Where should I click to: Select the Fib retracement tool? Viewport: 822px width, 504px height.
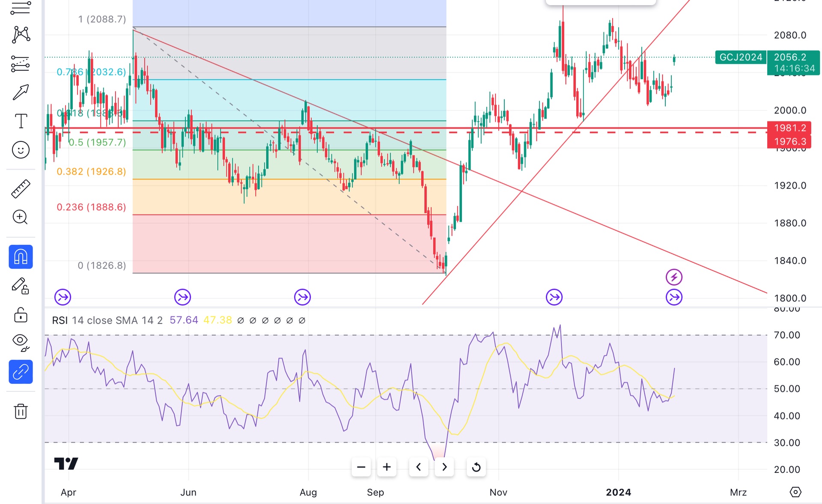[21, 64]
